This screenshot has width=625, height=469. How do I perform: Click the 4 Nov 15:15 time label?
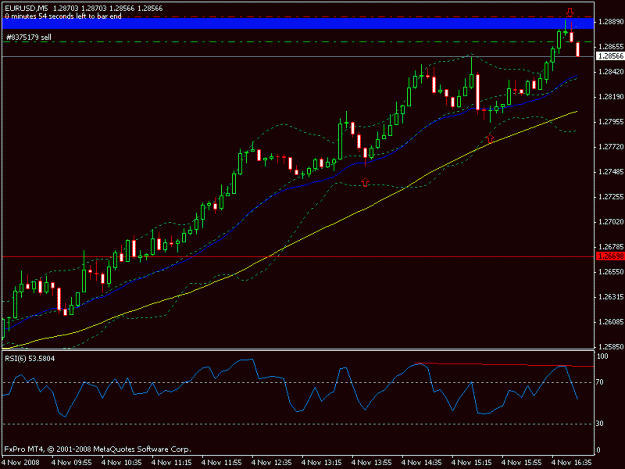point(472,462)
